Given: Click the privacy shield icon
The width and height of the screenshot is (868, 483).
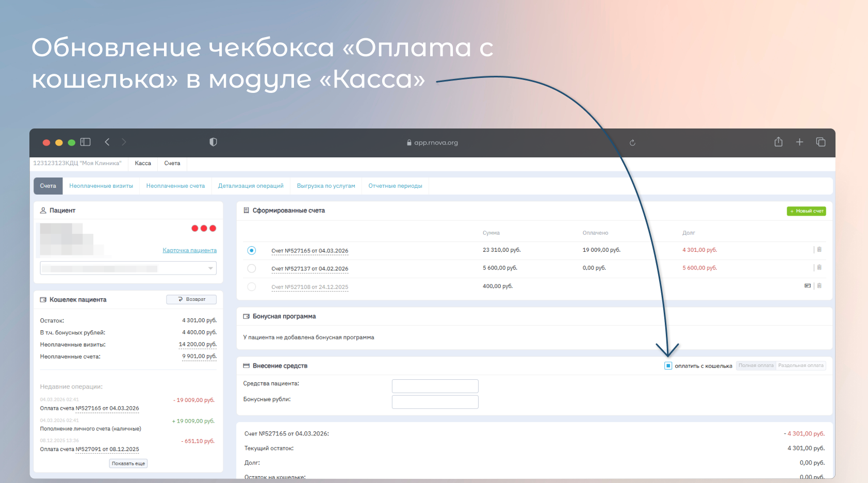Looking at the screenshot, I should 213,142.
